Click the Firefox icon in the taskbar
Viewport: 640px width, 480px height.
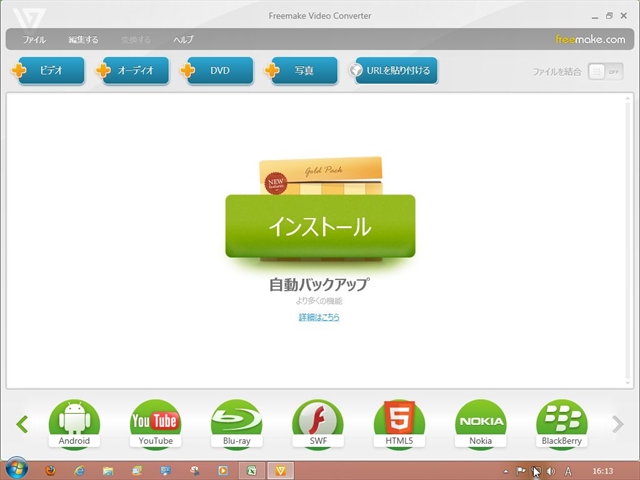click(52, 469)
